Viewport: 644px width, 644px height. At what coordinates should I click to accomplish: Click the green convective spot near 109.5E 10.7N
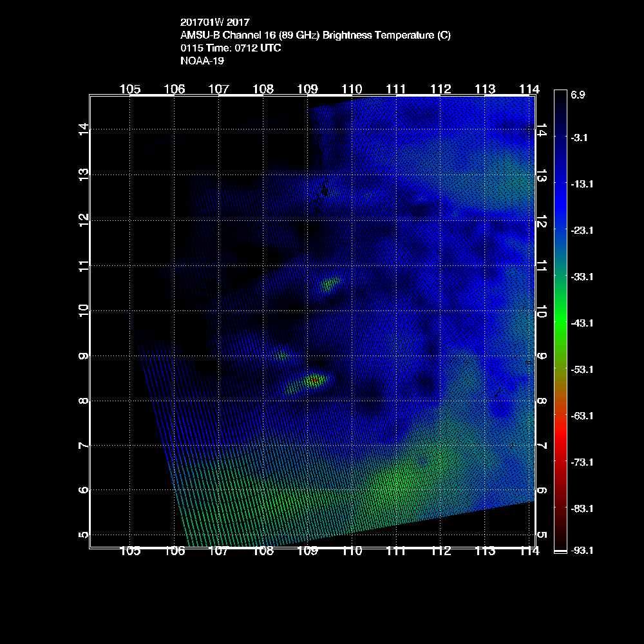330,283
